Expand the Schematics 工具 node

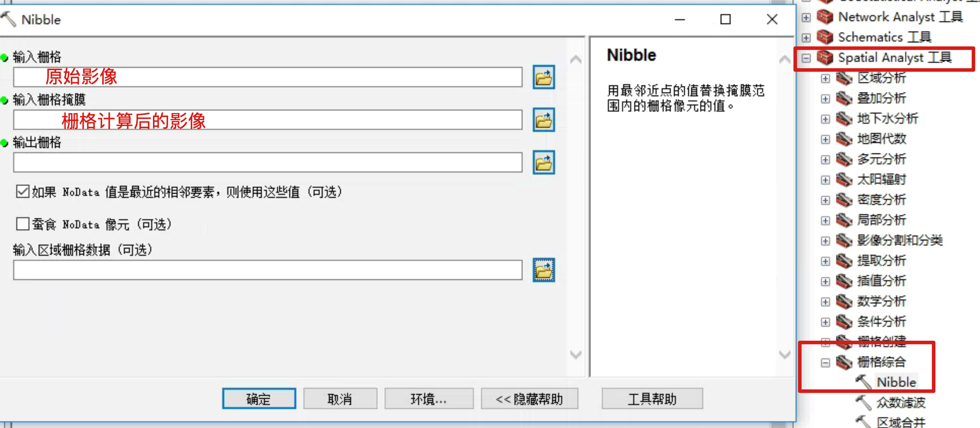(x=806, y=38)
